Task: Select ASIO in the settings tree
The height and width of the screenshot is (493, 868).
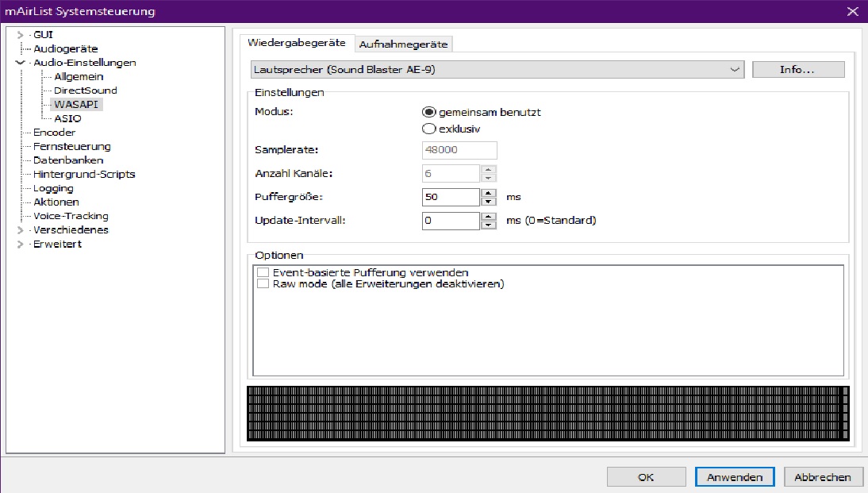Action: pyautogui.click(x=67, y=118)
